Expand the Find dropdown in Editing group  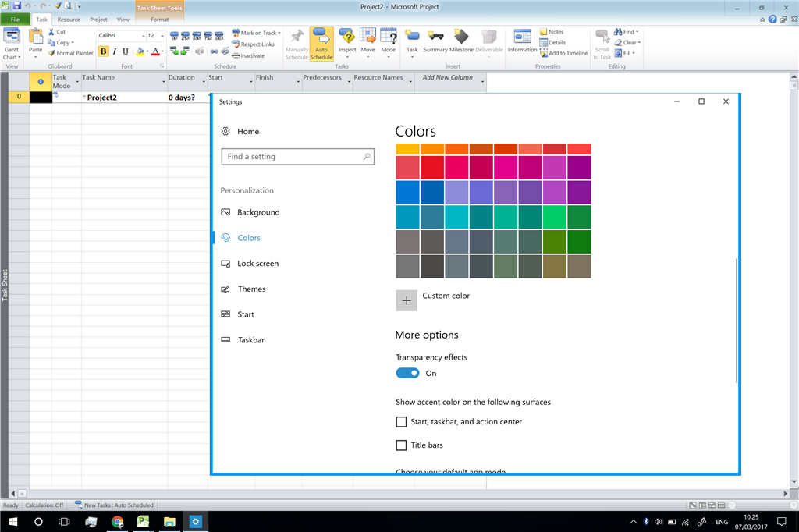pyautogui.click(x=637, y=32)
